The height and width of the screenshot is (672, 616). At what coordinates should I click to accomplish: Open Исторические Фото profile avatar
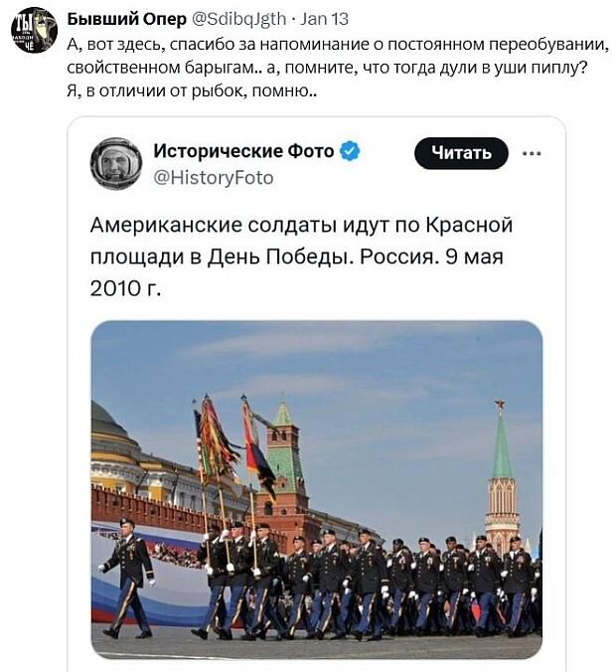pyautogui.click(x=116, y=164)
